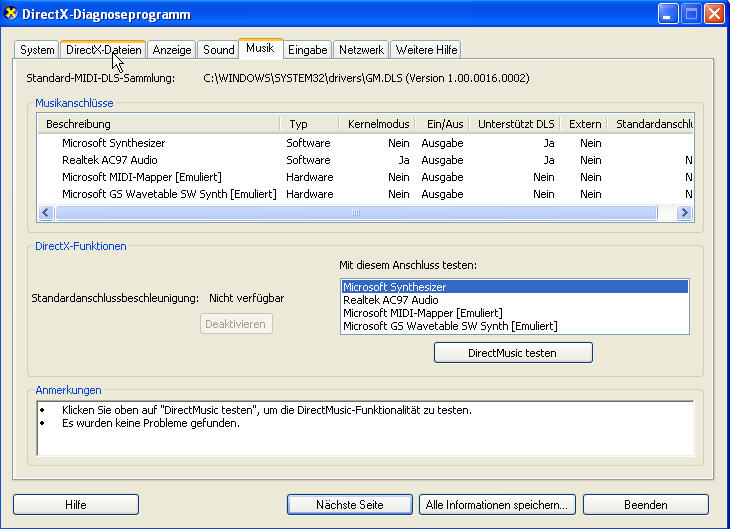Click 'Es wurden keine Probleme gefunden' note

pos(151,423)
